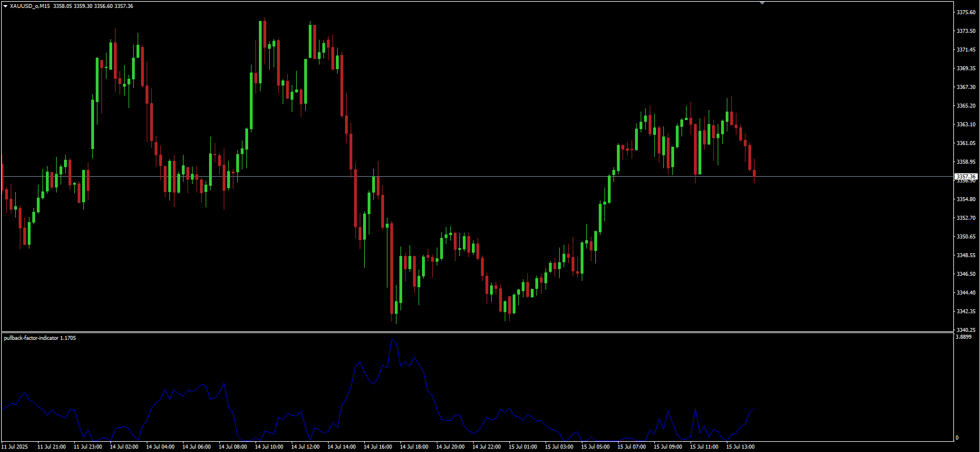
Task: Click the 3363.10 price axis label
Action: tap(966, 125)
